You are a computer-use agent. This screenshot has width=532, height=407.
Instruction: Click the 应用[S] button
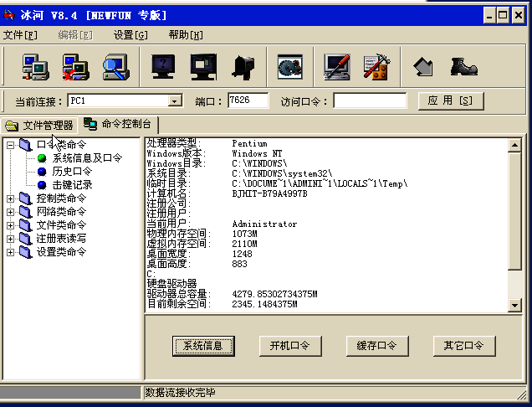coord(451,100)
